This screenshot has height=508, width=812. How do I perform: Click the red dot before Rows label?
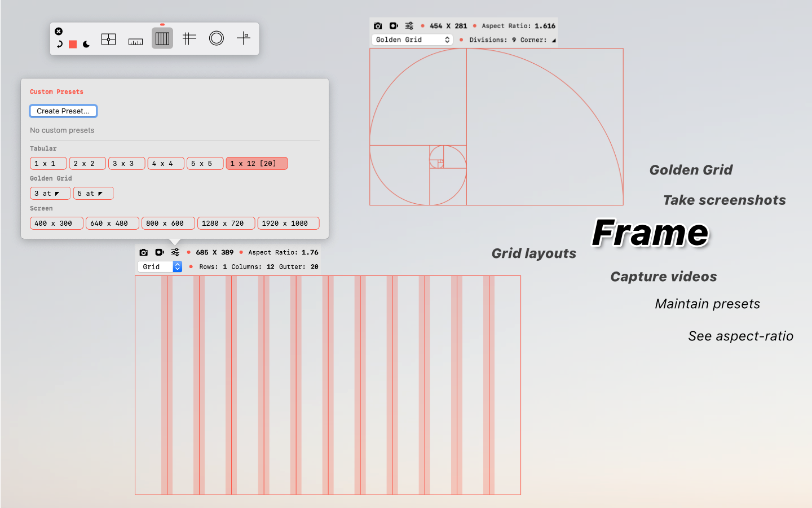coord(191,266)
